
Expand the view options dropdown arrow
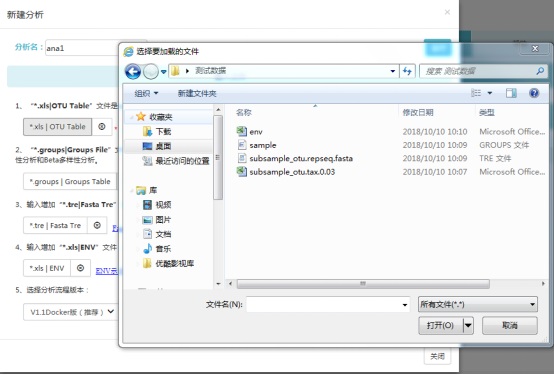(490, 93)
